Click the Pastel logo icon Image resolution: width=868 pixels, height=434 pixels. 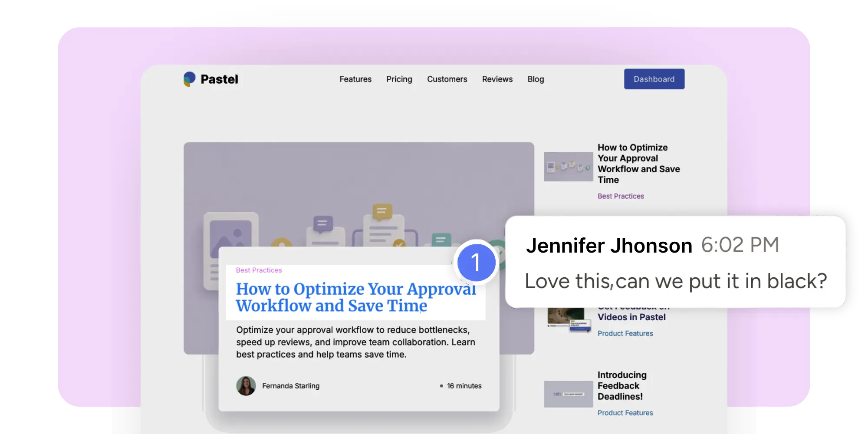pyautogui.click(x=189, y=79)
